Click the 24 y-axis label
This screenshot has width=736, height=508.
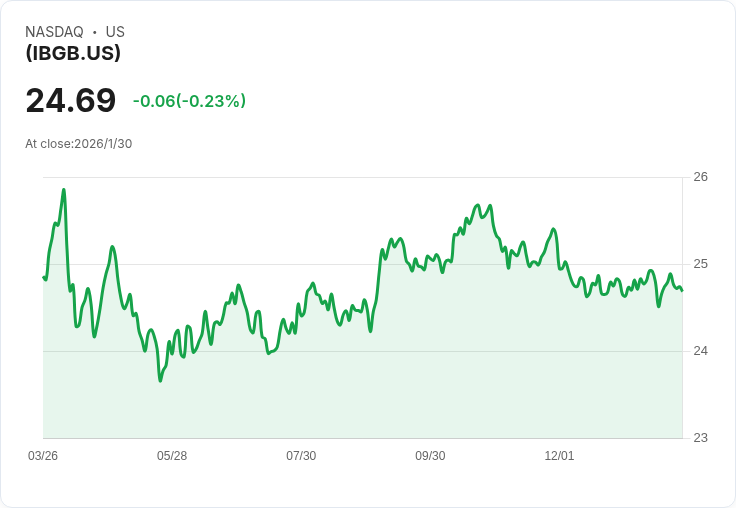point(700,351)
